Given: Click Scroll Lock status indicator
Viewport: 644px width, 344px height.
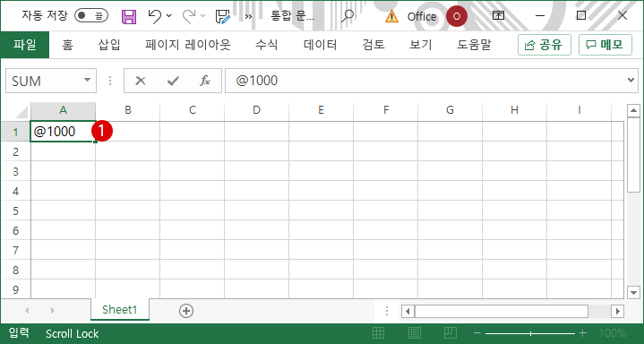Looking at the screenshot, I should pos(73,333).
